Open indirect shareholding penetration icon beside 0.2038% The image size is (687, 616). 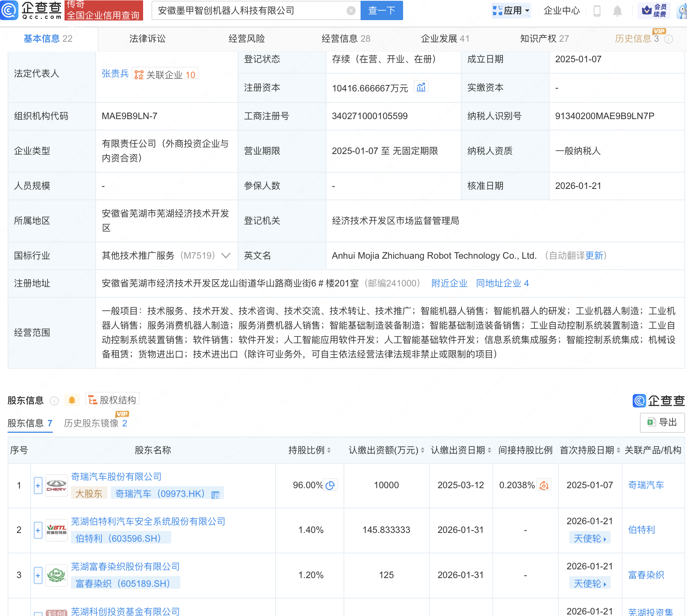[x=544, y=485]
